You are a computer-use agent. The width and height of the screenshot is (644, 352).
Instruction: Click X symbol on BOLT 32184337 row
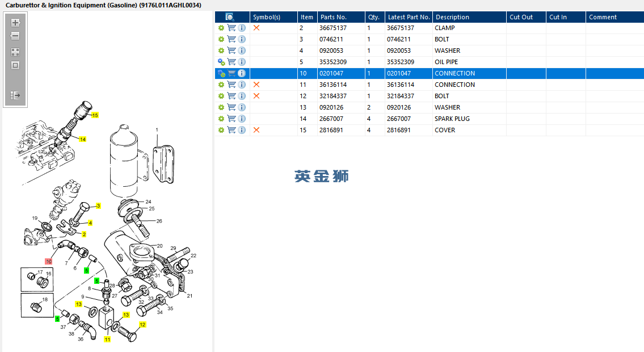pyautogui.click(x=256, y=96)
